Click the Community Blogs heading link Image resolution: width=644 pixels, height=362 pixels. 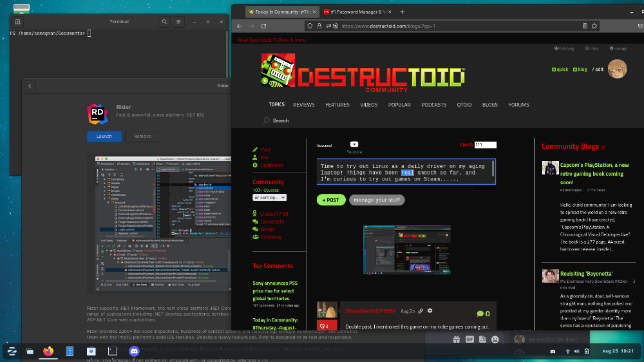pos(573,146)
